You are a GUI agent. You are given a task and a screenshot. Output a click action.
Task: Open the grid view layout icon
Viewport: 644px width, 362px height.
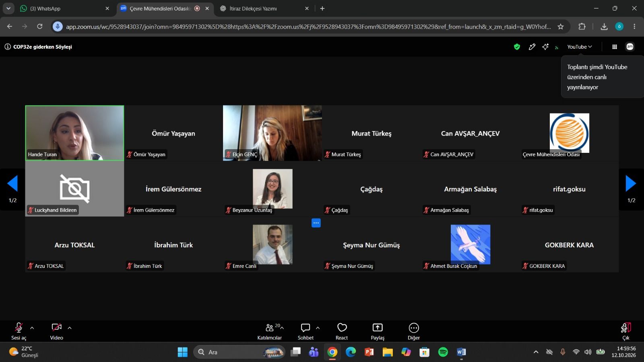[615, 47]
